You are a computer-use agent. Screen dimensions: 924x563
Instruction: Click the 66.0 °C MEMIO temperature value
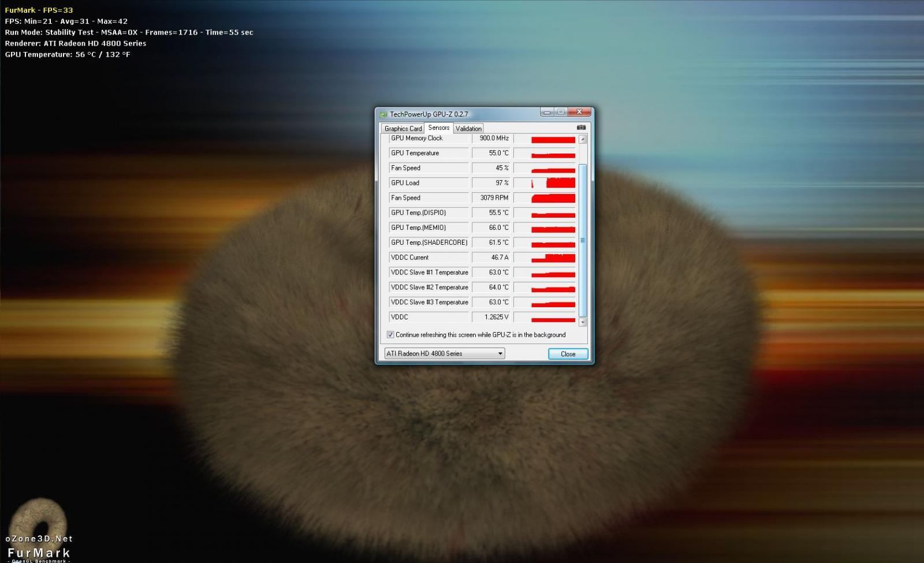pos(491,228)
